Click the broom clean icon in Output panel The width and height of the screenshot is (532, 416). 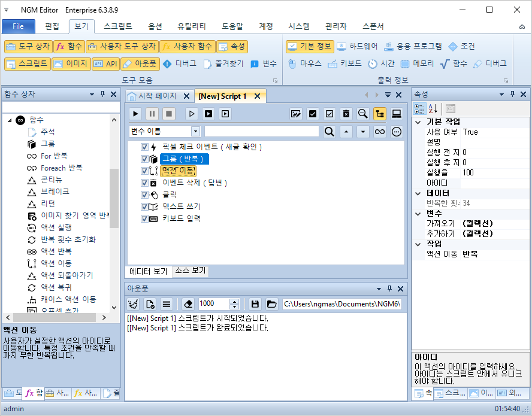(x=134, y=304)
